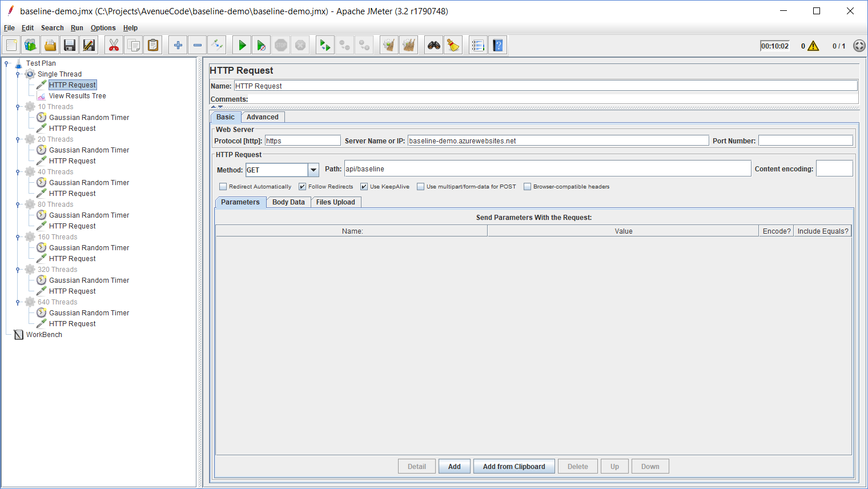Screen dimensions: 868x489
Task: Click the Help question mark icon
Action: tap(498, 45)
